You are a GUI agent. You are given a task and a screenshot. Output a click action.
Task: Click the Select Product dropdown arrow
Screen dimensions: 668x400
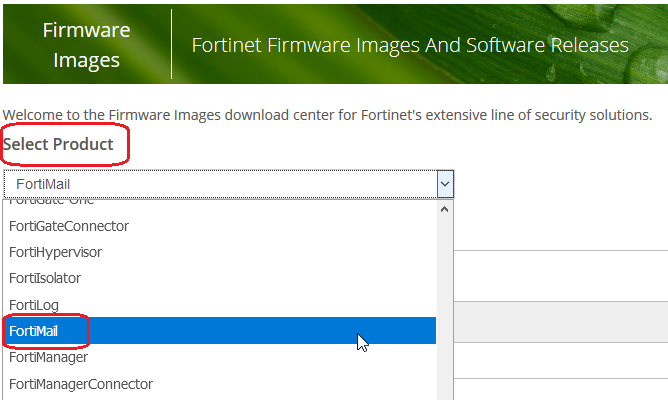[x=445, y=184]
